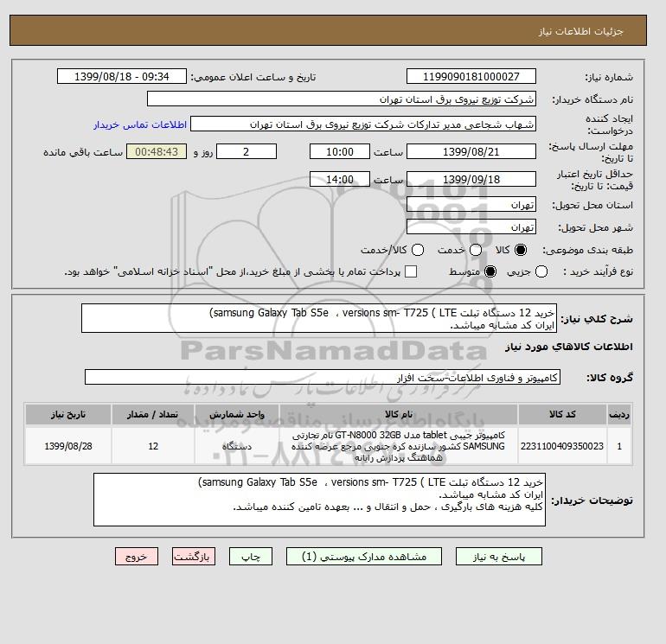The width and height of the screenshot is (666, 644).
Task: Click delivery province field تهران
Action: (x=471, y=205)
